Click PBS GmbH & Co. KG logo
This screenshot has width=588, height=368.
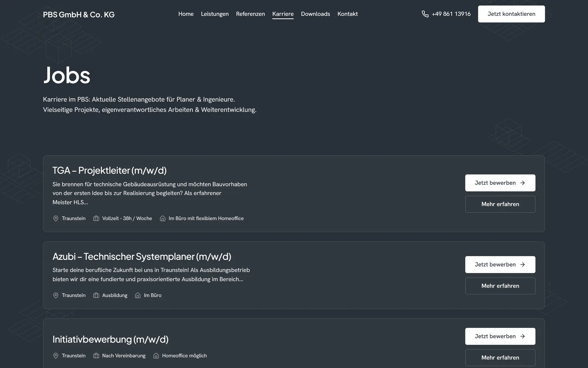coord(79,15)
